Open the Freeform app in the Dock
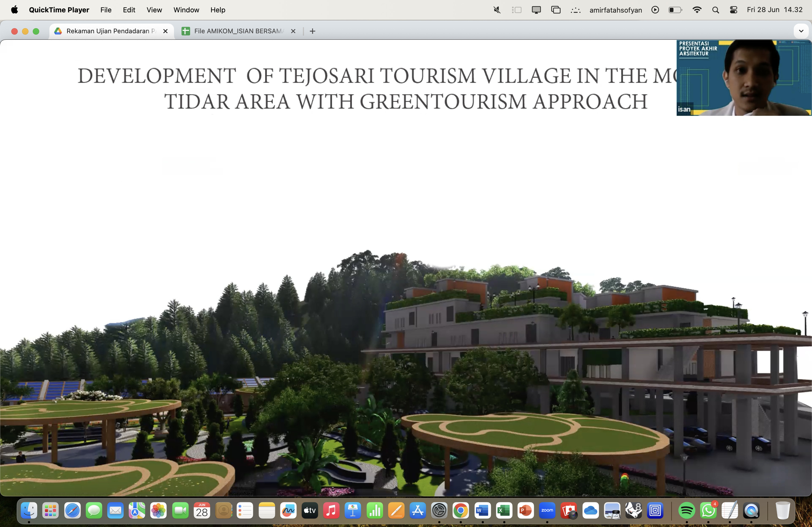The height and width of the screenshot is (527, 812). [x=288, y=510]
